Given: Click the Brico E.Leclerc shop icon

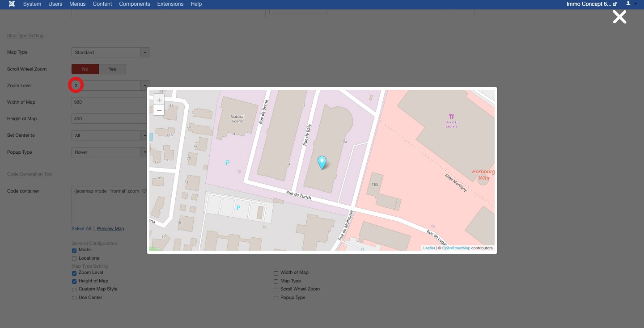Looking at the screenshot, I should pos(451,117).
